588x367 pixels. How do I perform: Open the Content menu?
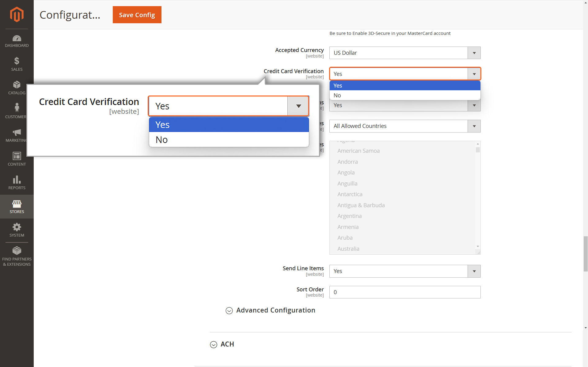point(17,159)
